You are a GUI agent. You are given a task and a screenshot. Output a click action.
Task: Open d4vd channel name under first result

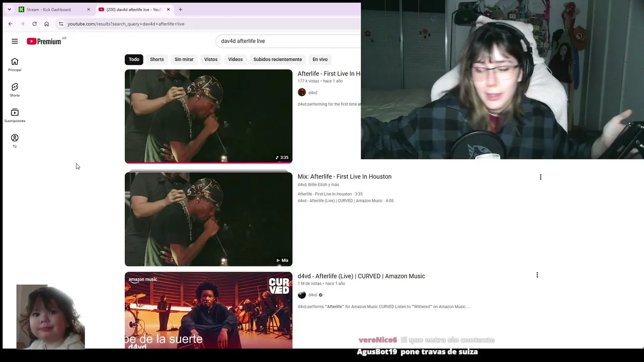312,93
